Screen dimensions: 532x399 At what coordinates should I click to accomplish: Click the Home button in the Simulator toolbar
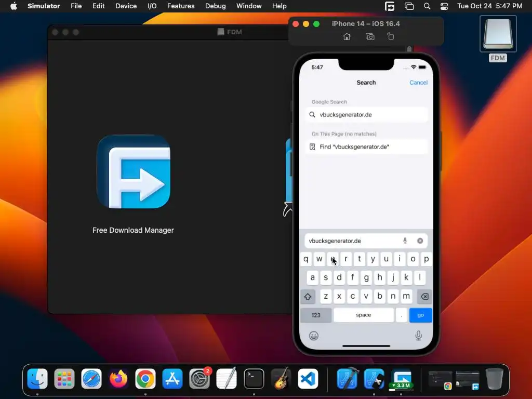pyautogui.click(x=347, y=37)
